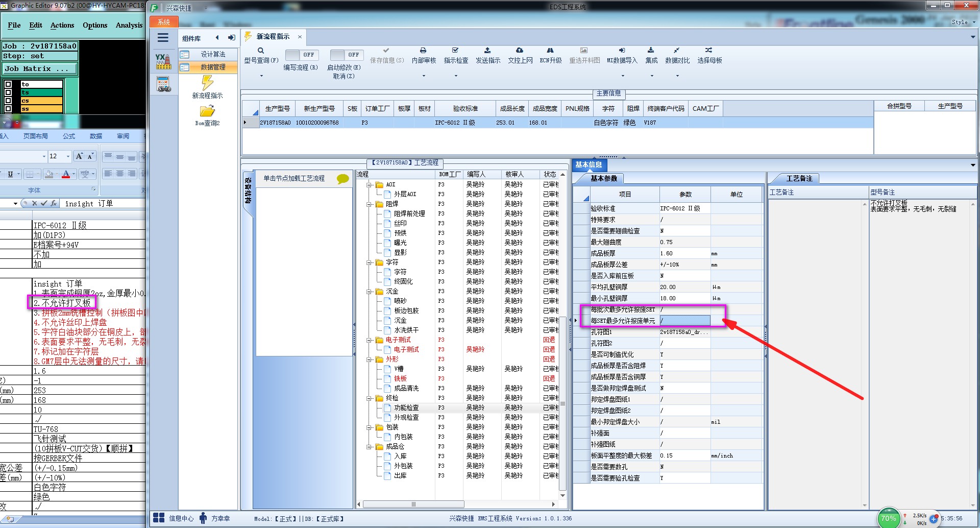The height and width of the screenshot is (528, 980).
Task: Click 型号查询(F) search tool
Action: (261, 55)
